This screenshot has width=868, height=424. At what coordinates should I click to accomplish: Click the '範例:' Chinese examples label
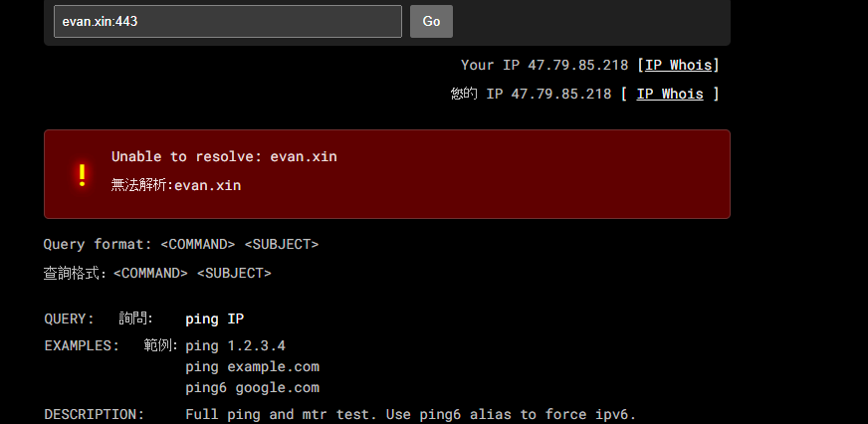pyautogui.click(x=160, y=346)
